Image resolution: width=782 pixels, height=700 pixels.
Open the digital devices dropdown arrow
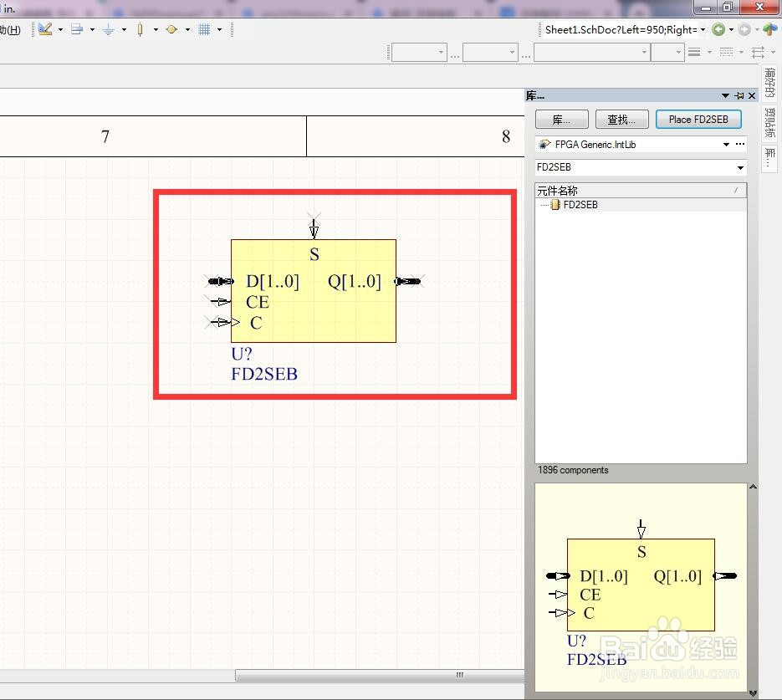(x=156, y=30)
